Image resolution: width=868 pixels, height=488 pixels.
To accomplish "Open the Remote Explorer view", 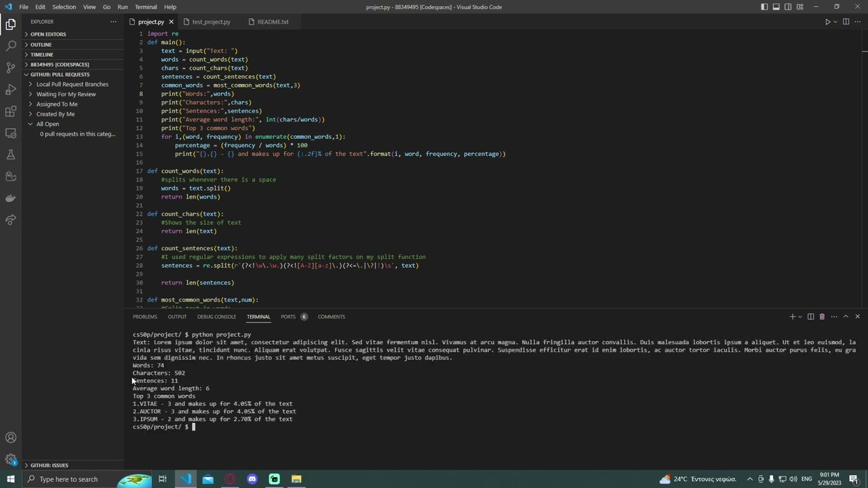I will click(x=11, y=133).
